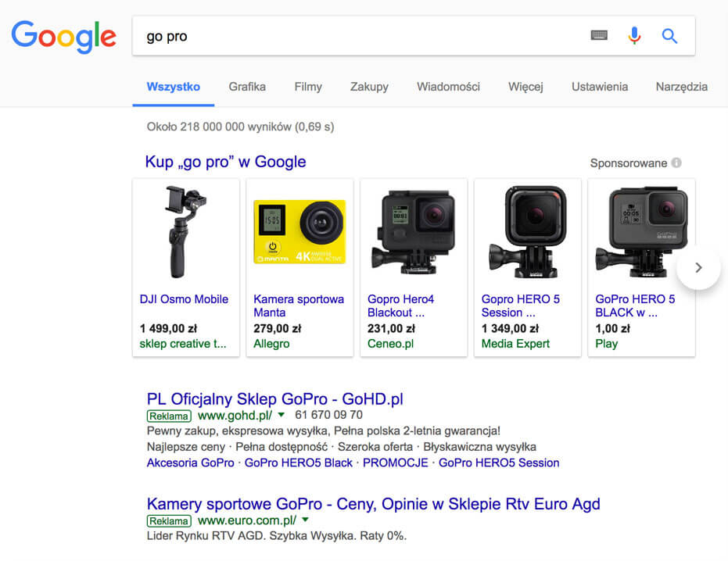
Task: Click the sklep creative seller name
Action: click(183, 344)
